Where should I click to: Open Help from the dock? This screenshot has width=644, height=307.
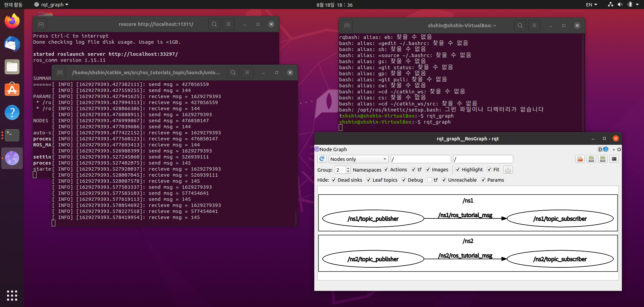pos(12,113)
